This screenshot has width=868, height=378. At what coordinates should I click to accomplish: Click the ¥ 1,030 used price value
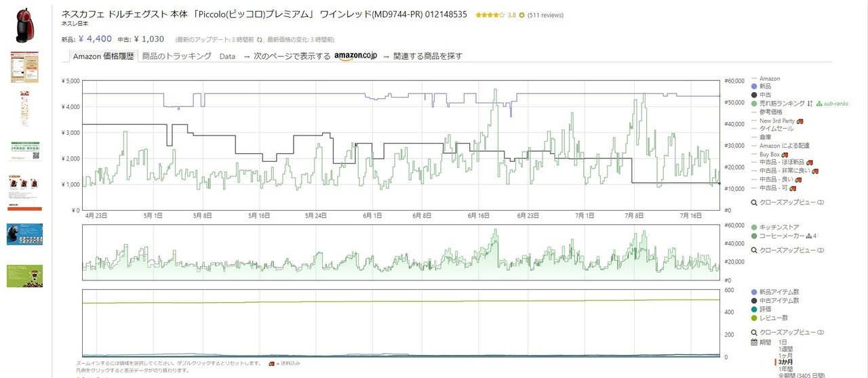point(149,39)
